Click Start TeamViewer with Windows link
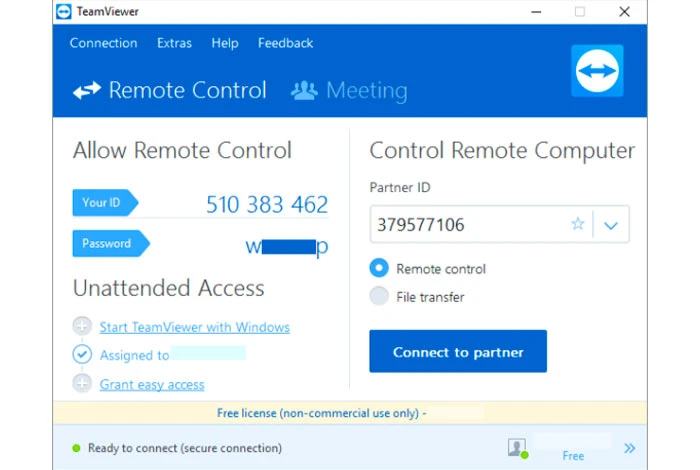Screen dimensions: 700x470 click(x=195, y=327)
